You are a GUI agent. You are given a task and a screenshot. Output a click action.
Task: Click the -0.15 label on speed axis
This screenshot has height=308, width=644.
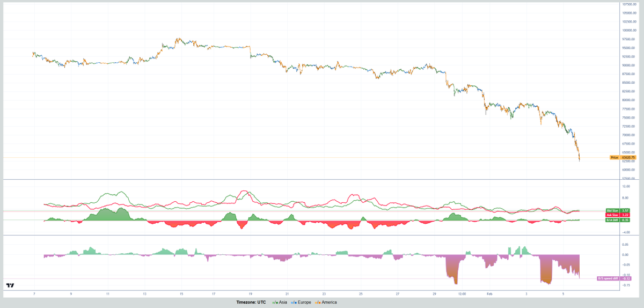[626, 285]
